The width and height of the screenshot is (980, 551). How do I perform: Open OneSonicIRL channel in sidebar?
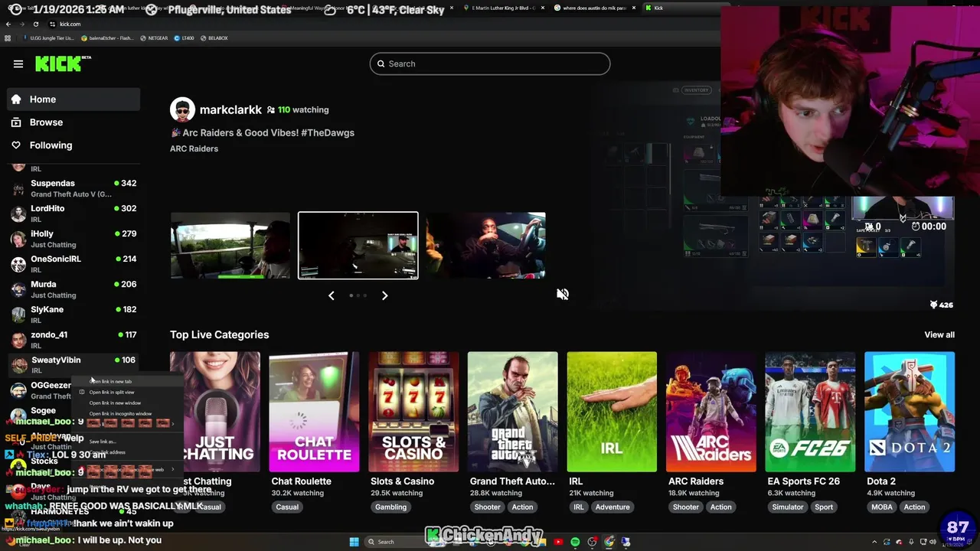(x=73, y=264)
